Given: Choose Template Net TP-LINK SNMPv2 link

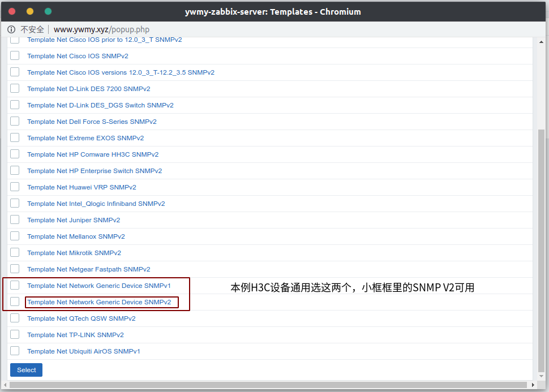Looking at the screenshot, I should pyautogui.click(x=75, y=335).
